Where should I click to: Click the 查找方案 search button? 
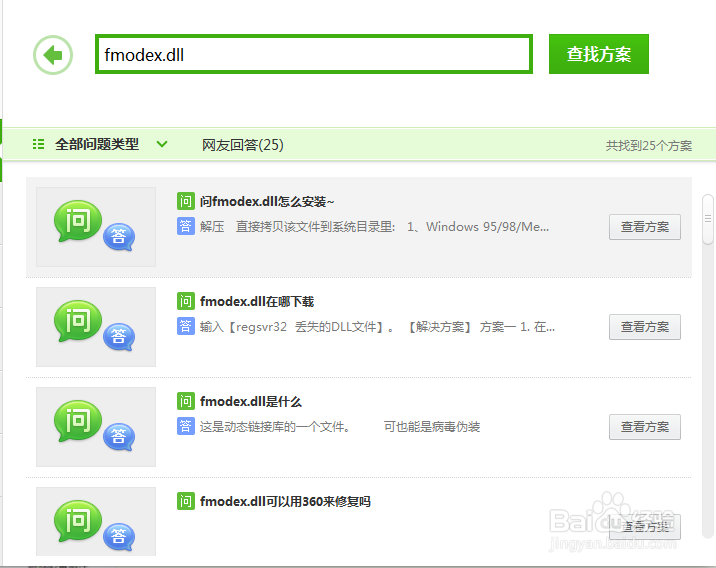pos(599,54)
